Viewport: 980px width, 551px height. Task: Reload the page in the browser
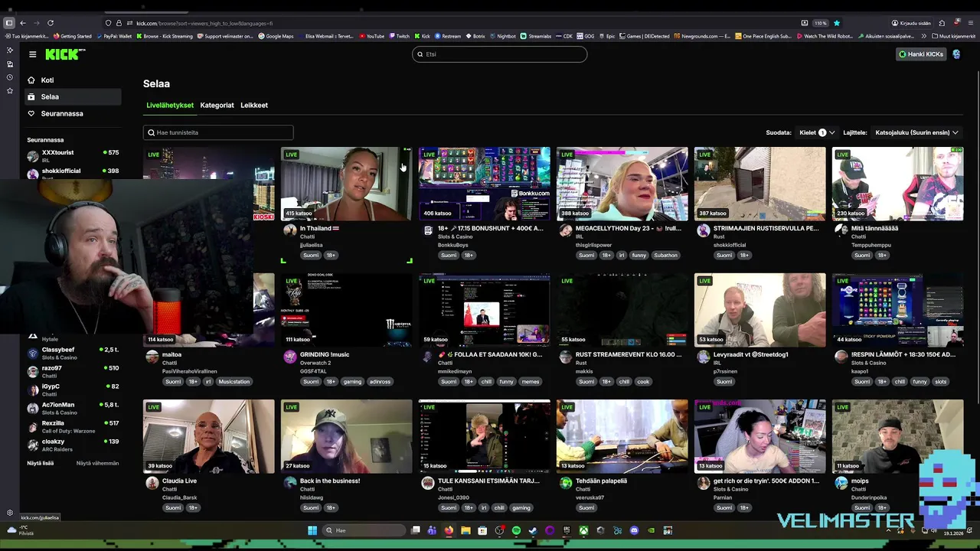[x=51, y=23]
